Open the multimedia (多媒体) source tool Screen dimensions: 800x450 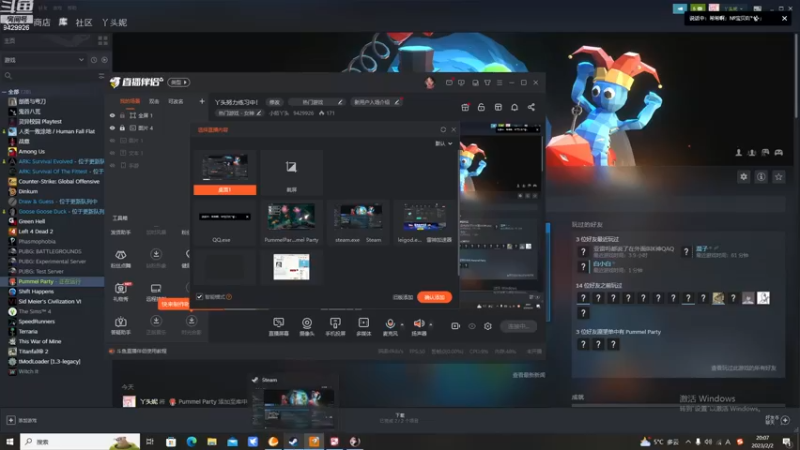pyautogui.click(x=364, y=327)
